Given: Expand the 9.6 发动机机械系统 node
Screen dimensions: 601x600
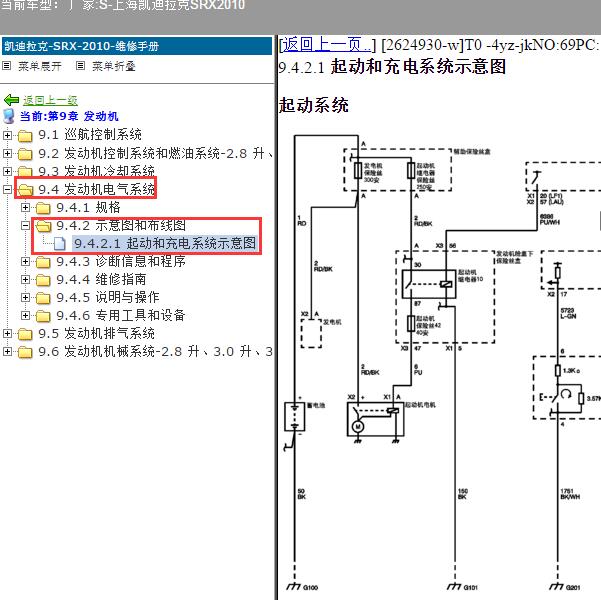Looking at the screenshot, I should (x=7, y=352).
